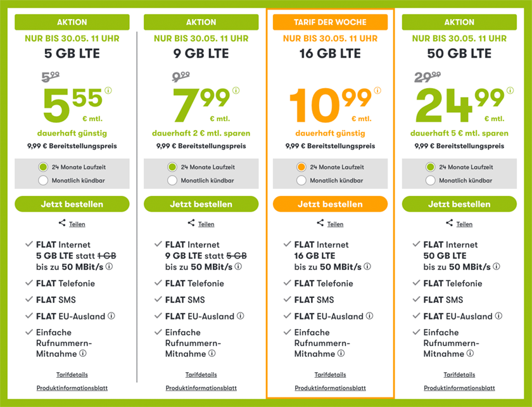Click info icon next to 5.55 price

point(108,91)
